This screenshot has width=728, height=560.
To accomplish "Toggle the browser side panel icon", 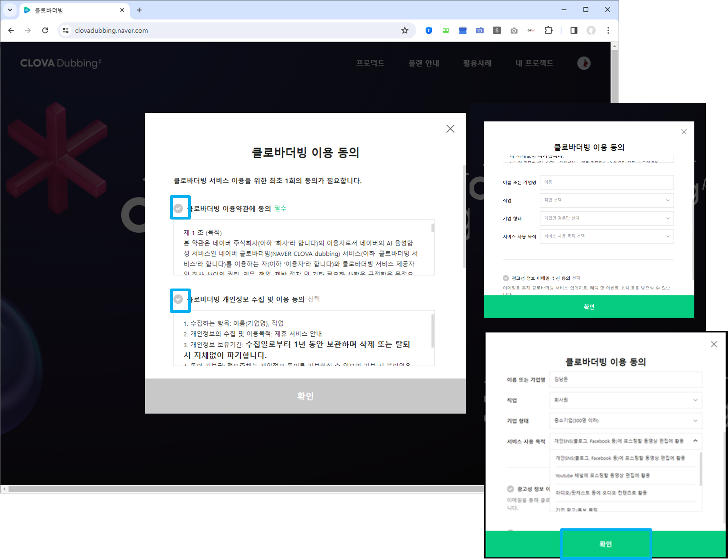I will tap(574, 30).
